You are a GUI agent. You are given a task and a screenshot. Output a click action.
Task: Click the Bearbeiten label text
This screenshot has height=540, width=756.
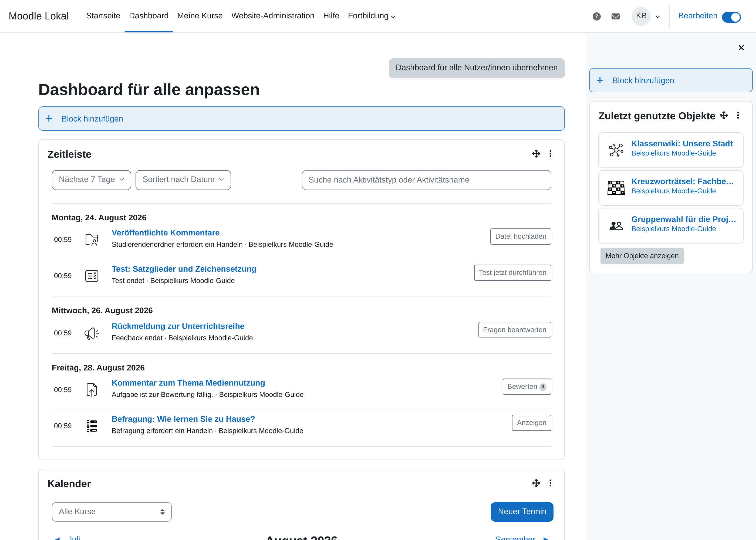tap(697, 16)
